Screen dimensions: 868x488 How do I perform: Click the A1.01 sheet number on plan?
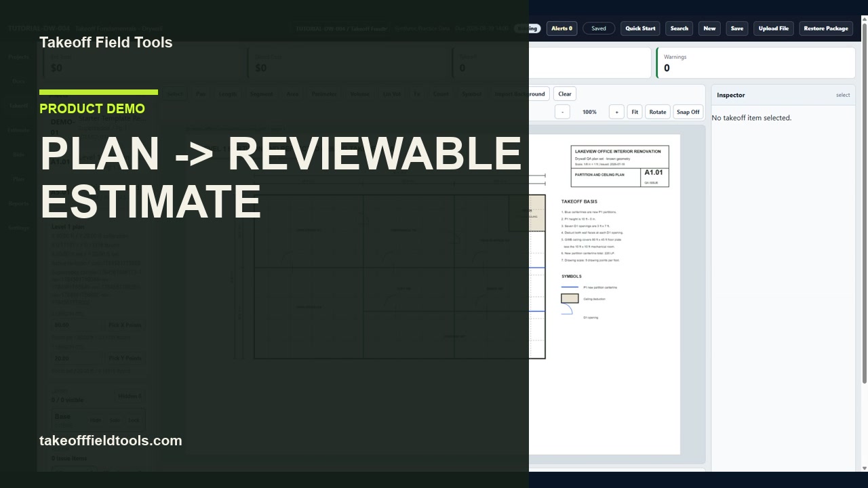coord(654,173)
